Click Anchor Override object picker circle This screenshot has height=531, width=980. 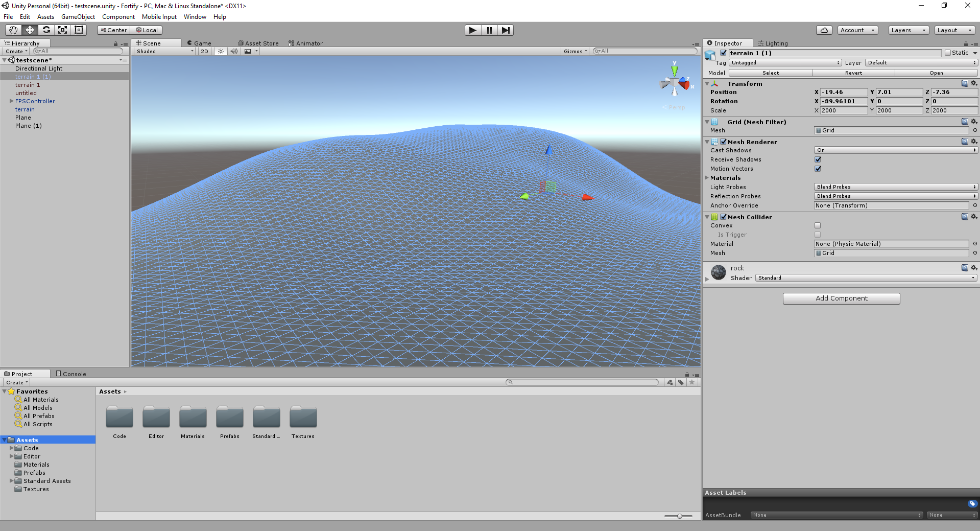click(x=975, y=205)
